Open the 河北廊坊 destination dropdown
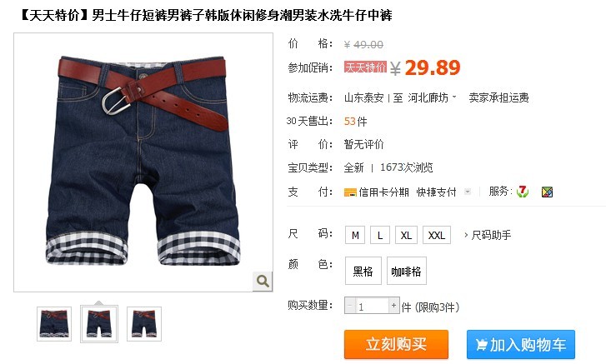Image resolution: width=606 pixels, height=364 pixels. (x=432, y=97)
